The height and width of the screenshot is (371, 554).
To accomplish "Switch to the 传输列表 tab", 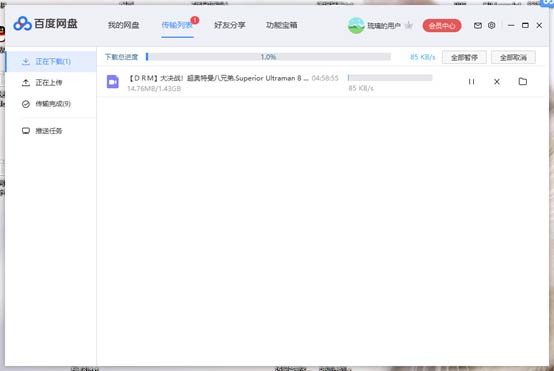I will pyautogui.click(x=177, y=25).
